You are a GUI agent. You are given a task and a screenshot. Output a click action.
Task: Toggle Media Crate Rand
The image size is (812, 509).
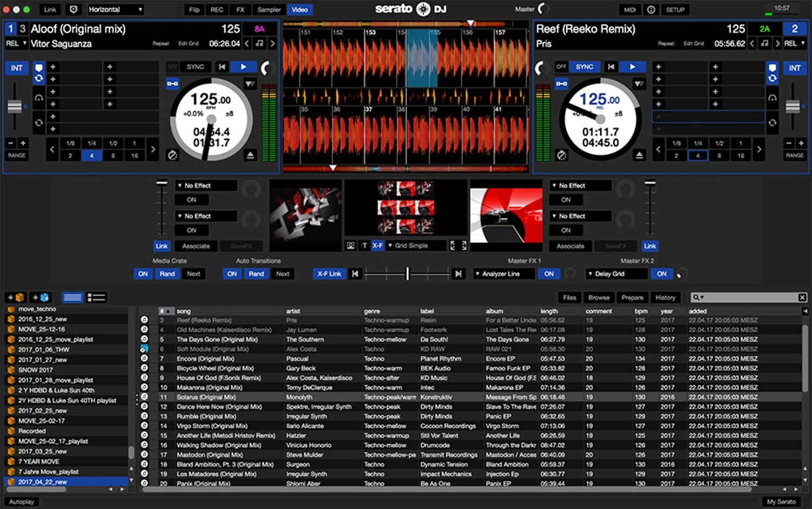[x=167, y=274]
